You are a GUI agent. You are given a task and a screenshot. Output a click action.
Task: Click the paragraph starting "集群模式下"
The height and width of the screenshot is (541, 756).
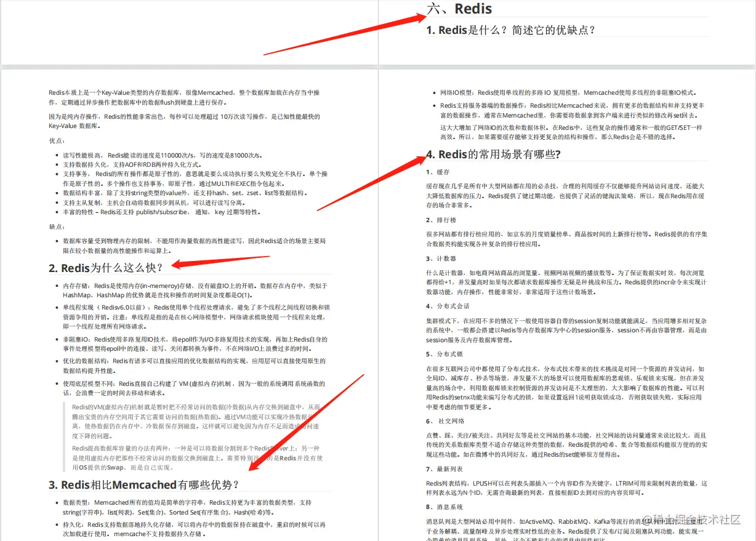[x=566, y=330]
